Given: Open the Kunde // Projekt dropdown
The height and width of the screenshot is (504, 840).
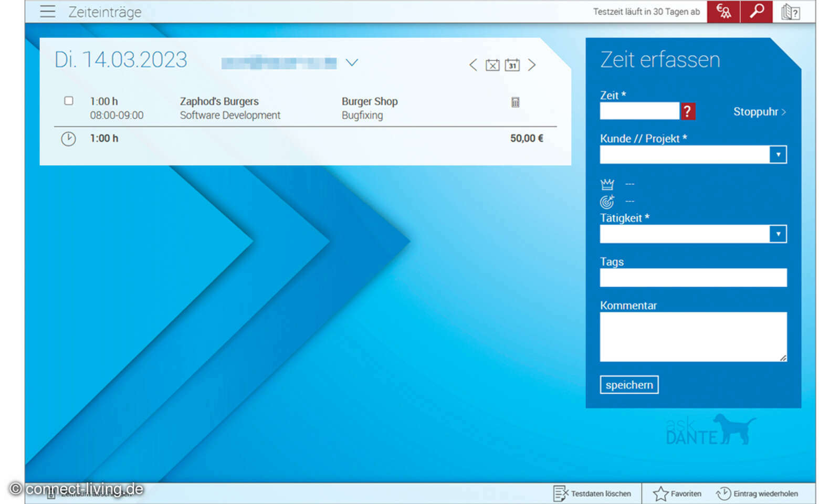Looking at the screenshot, I should pyautogui.click(x=778, y=155).
